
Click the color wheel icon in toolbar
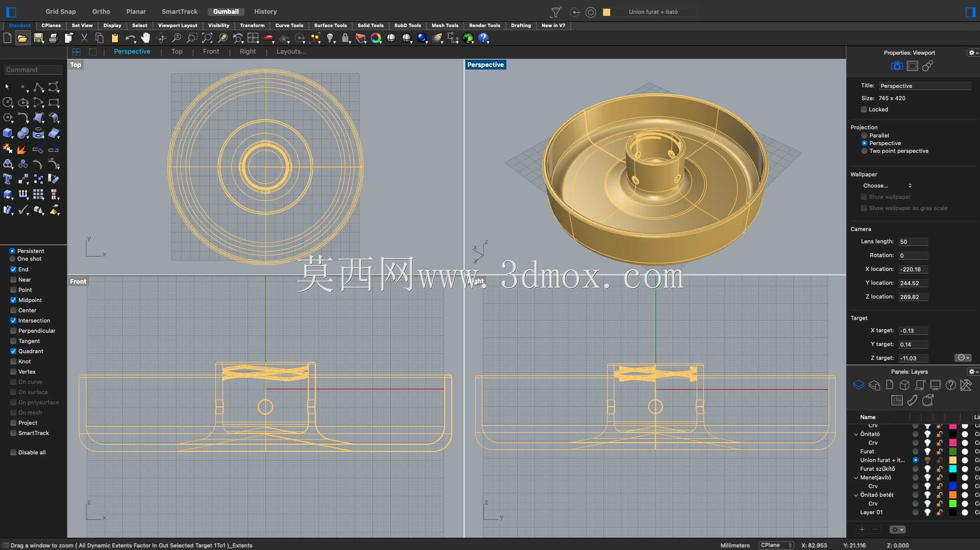[376, 38]
